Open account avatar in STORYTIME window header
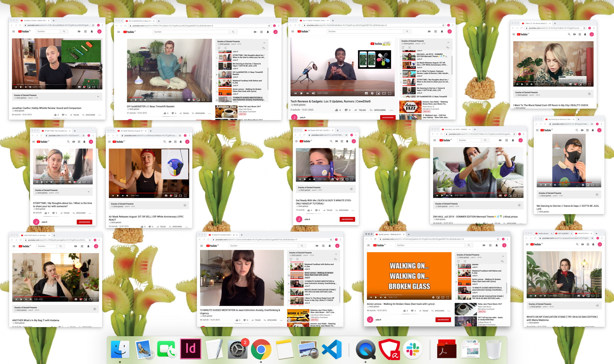Screen dimensions: 614x364 tap(91, 141)
